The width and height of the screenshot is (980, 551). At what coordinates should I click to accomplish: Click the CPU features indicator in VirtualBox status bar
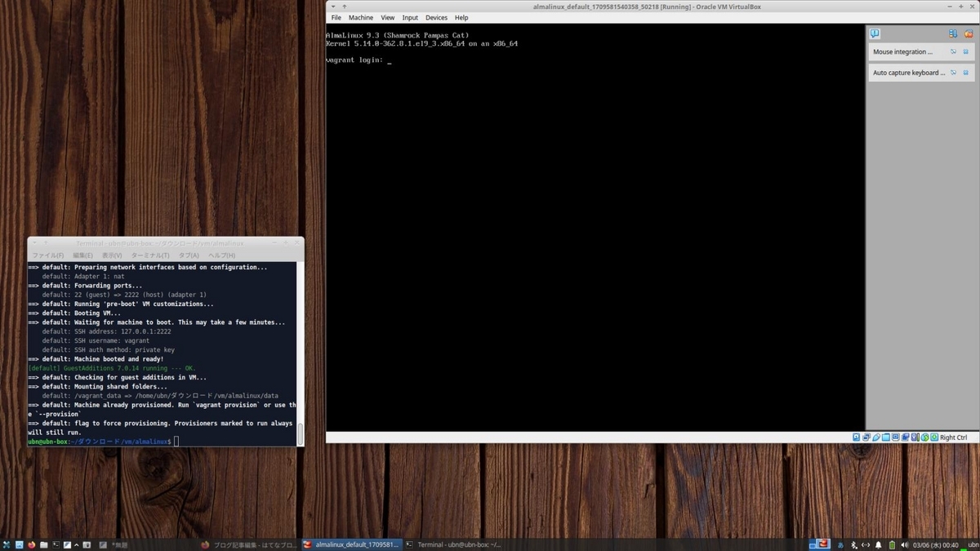[x=915, y=438]
